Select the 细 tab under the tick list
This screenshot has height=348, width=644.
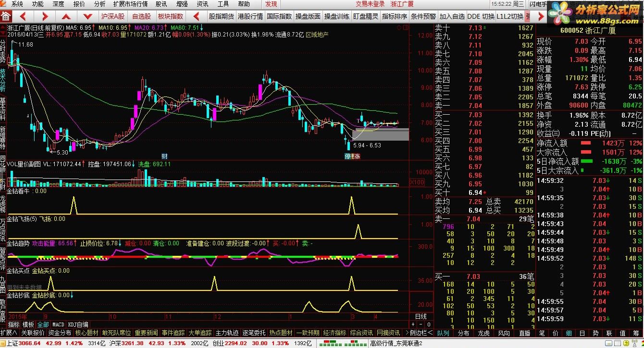[569, 333]
